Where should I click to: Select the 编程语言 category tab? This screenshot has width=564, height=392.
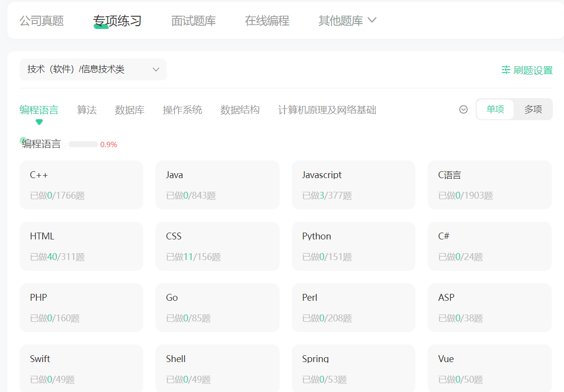[39, 110]
